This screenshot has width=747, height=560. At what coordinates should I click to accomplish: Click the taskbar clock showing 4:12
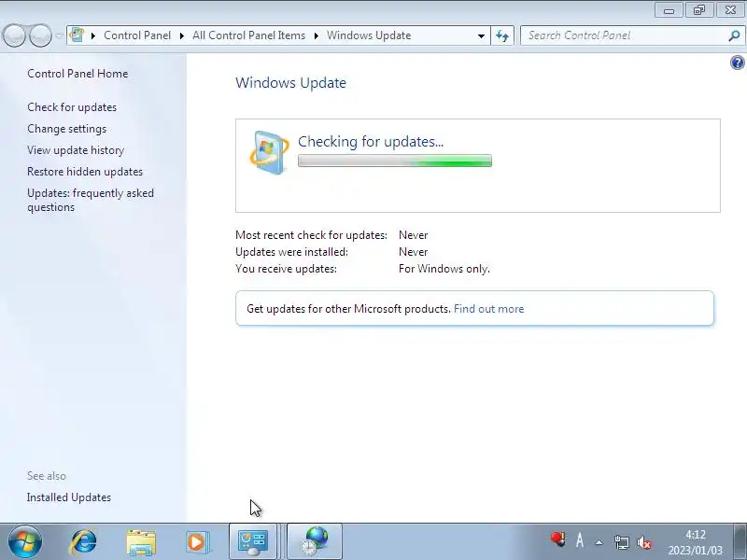click(x=695, y=542)
